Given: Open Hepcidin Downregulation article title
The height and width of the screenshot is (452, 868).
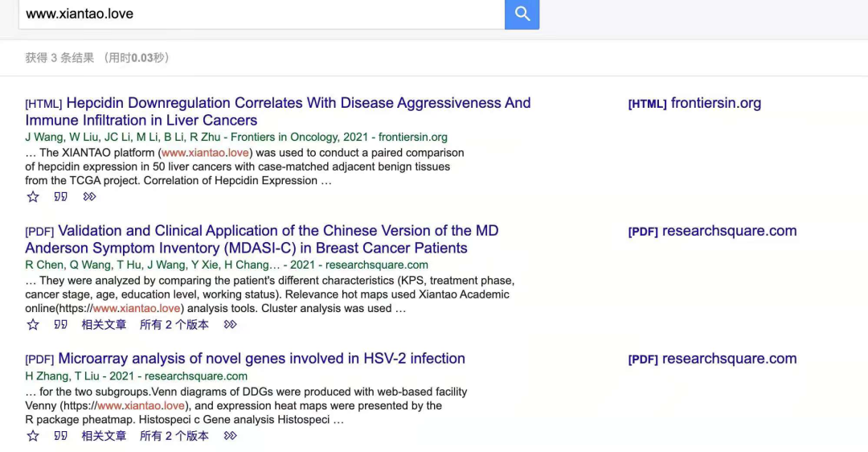Looking at the screenshot, I should coord(278,111).
